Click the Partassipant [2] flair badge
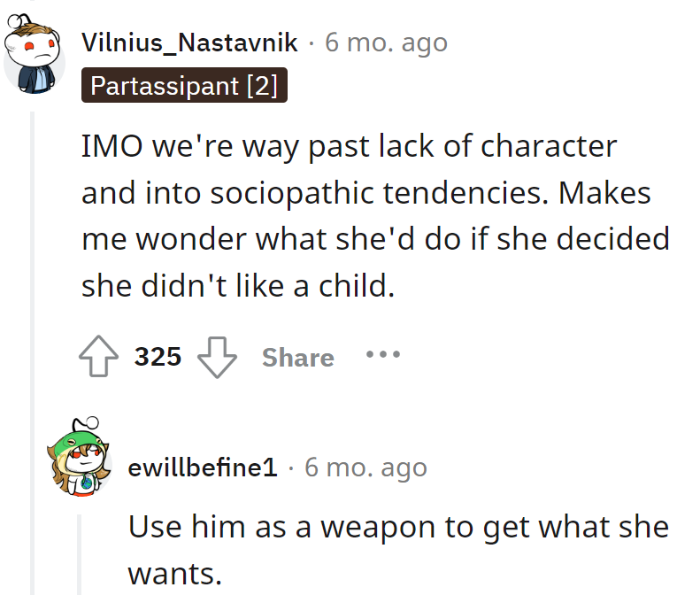The height and width of the screenshot is (595, 700). 184,86
